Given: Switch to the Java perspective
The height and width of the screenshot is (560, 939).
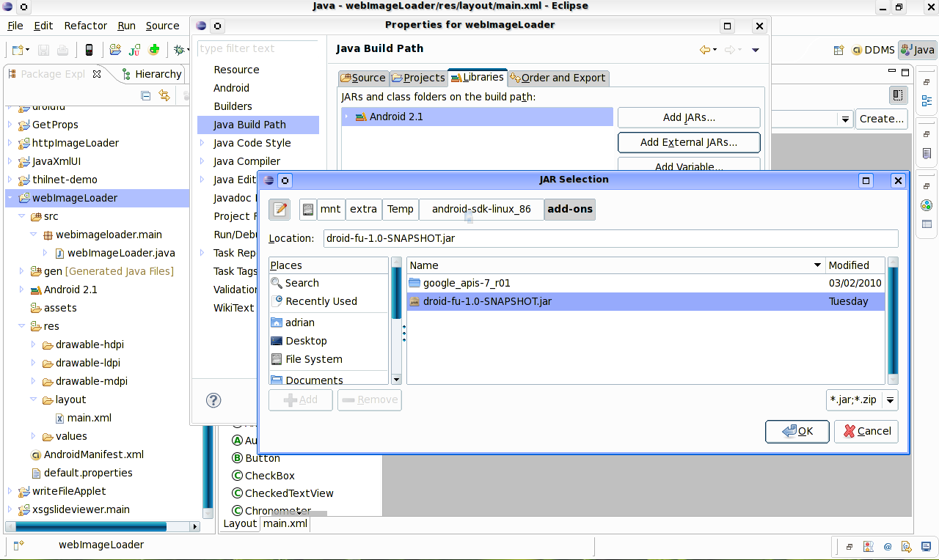Looking at the screenshot, I should [x=918, y=50].
